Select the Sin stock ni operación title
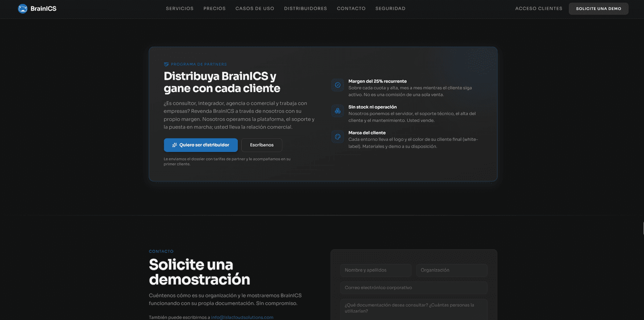The height and width of the screenshot is (320, 644). 372,107
